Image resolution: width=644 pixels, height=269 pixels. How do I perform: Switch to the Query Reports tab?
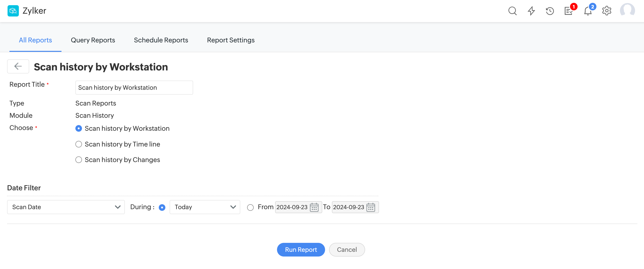pyautogui.click(x=93, y=40)
